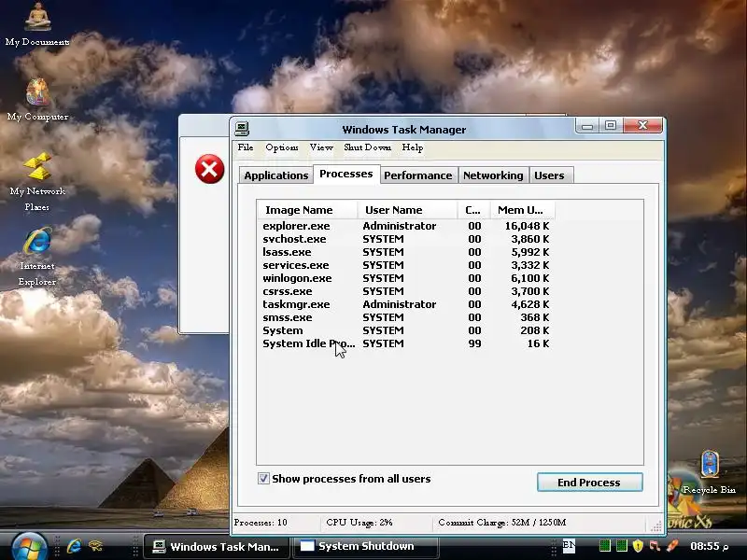
Task: Click the eye icon in quick launch
Action: click(96, 546)
